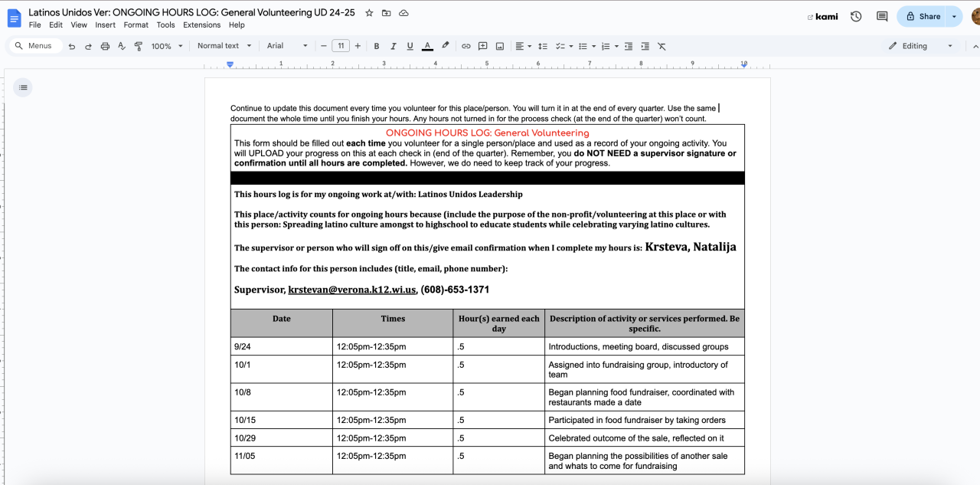Clear text formatting
This screenshot has width=980, height=485.
661,46
